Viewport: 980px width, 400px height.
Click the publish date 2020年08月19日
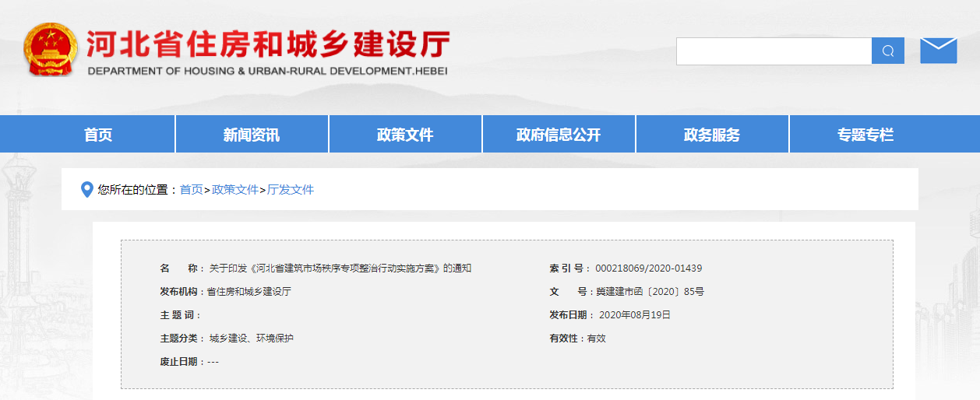634,315
